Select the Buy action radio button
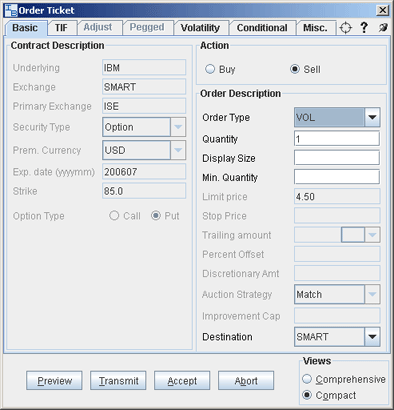Screen dimensions: 394x410 pos(210,69)
